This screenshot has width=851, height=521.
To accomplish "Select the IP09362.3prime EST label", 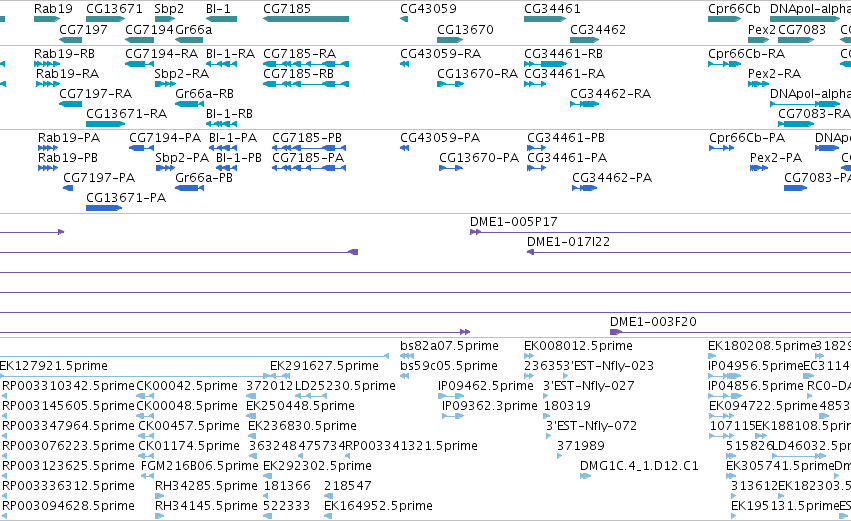I will (x=490, y=406).
